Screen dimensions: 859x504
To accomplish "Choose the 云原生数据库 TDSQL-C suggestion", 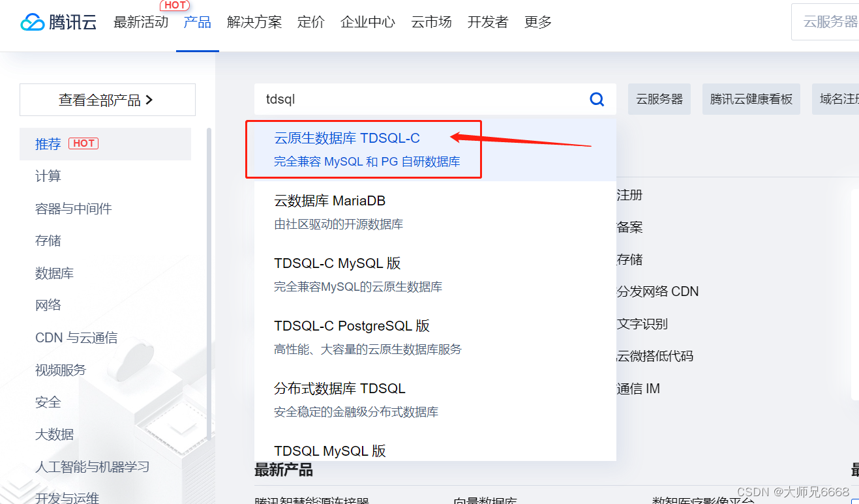I will pyautogui.click(x=435, y=149).
